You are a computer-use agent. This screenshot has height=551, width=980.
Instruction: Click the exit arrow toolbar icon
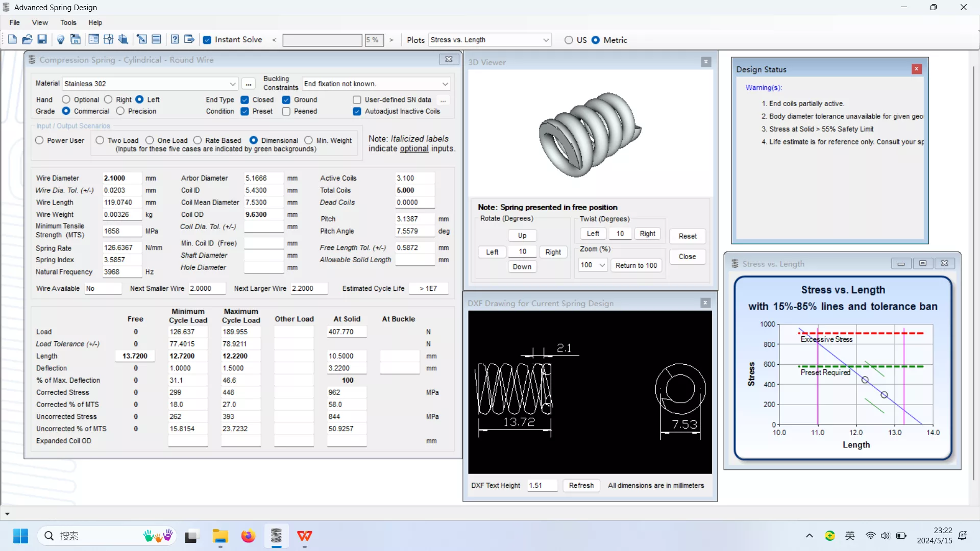click(x=189, y=39)
